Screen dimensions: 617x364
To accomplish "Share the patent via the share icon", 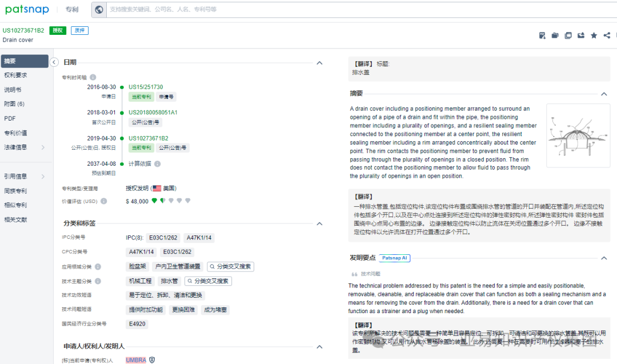I will [x=607, y=35].
